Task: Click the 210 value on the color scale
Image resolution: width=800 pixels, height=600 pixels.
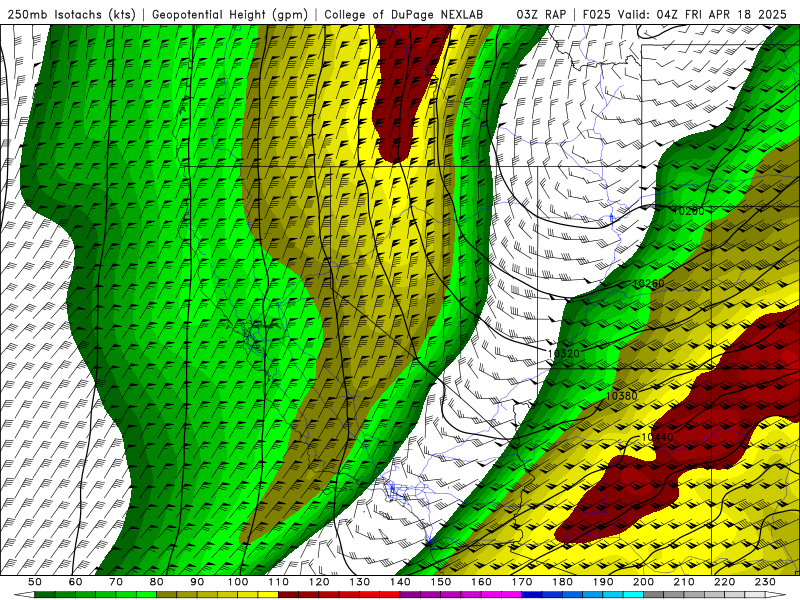Action: (x=684, y=582)
